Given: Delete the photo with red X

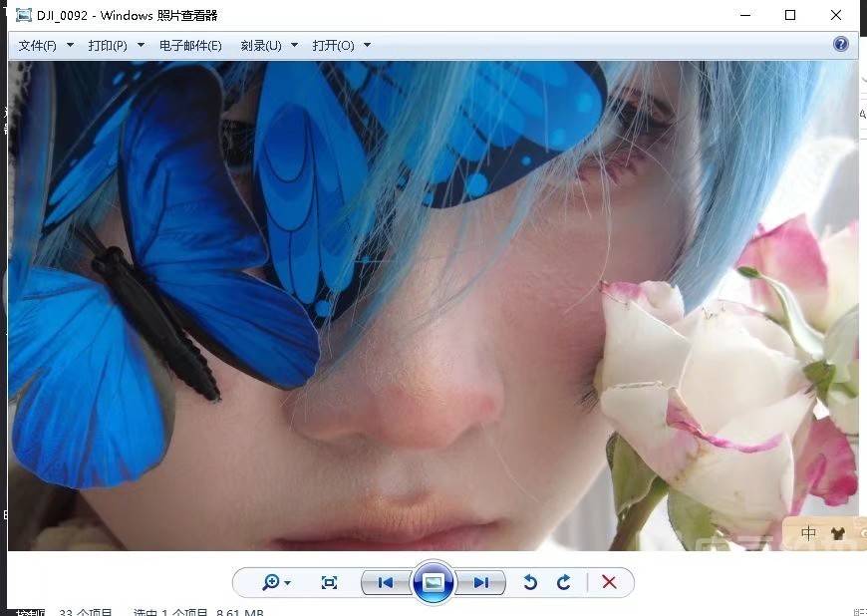Looking at the screenshot, I should (609, 582).
